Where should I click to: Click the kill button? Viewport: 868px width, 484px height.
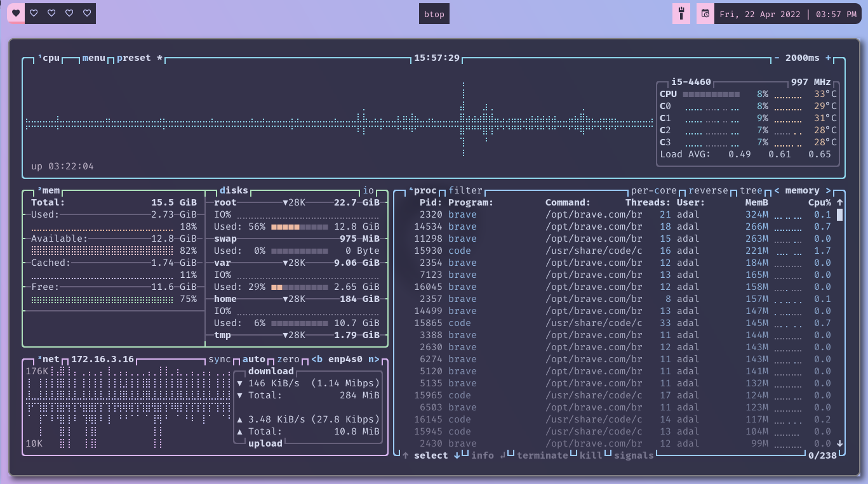pyautogui.click(x=591, y=455)
